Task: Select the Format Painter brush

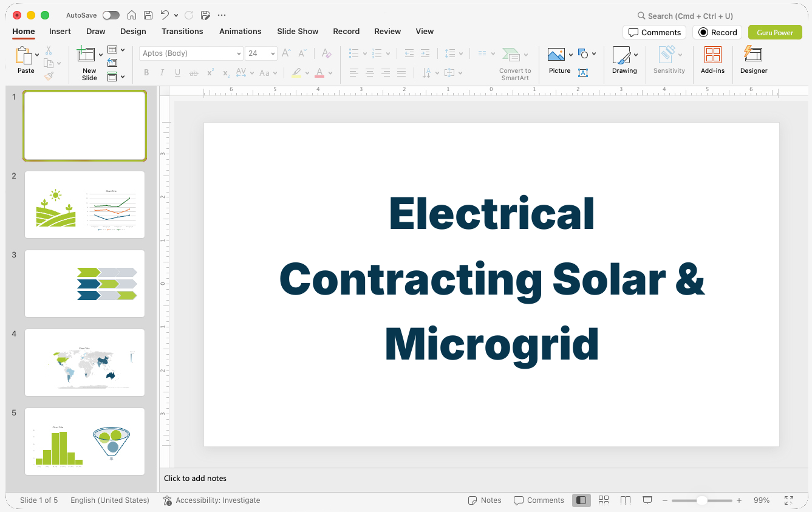Action: 49,76
